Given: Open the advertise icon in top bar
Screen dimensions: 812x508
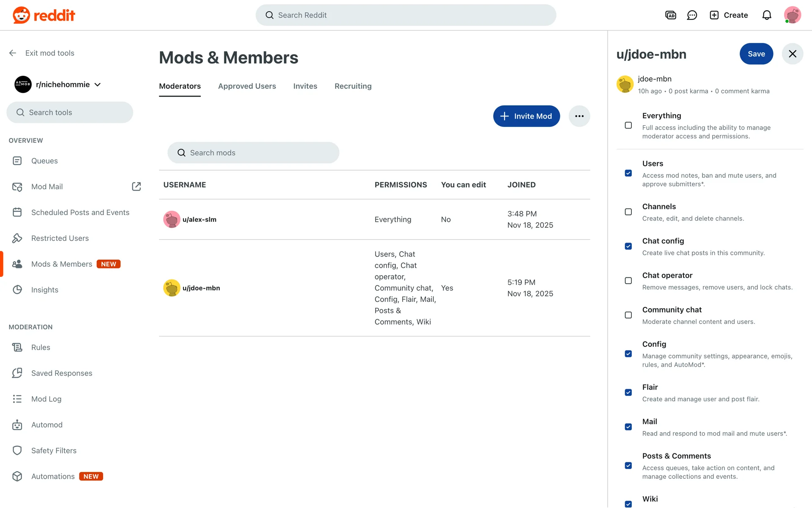Looking at the screenshot, I should click(x=670, y=15).
